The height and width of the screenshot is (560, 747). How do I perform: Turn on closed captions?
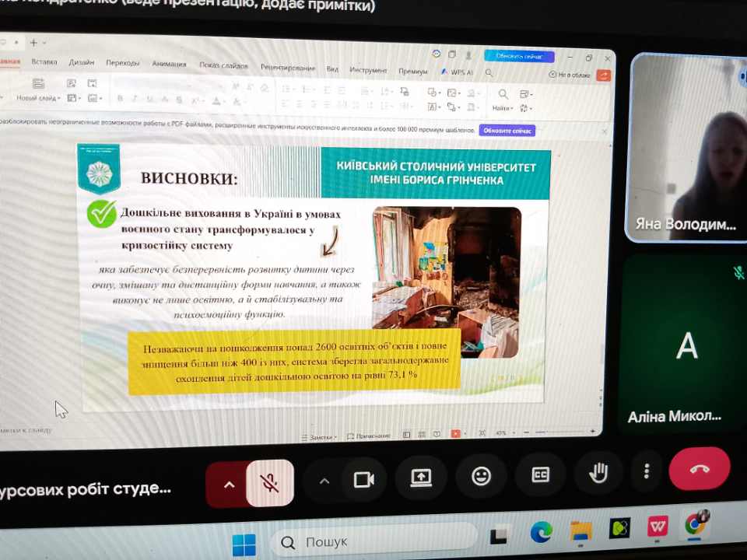[x=540, y=474]
